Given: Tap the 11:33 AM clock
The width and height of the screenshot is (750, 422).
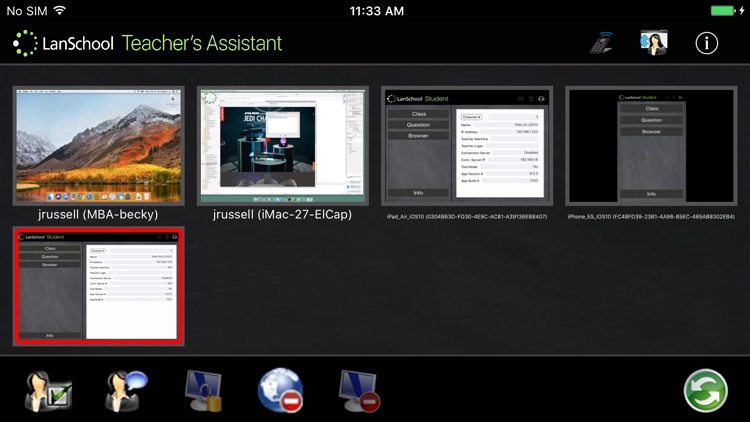Looking at the screenshot, I should [376, 11].
